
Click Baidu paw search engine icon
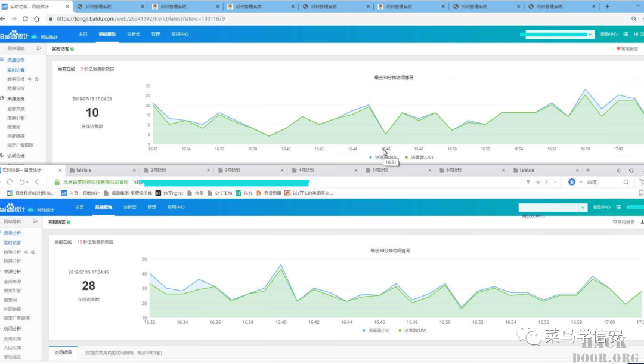tap(572, 181)
